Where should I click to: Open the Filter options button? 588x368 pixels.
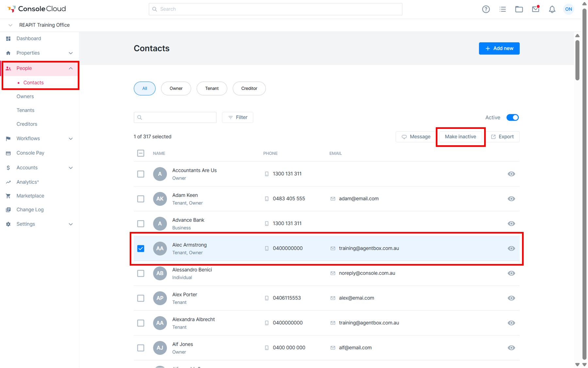237,117
